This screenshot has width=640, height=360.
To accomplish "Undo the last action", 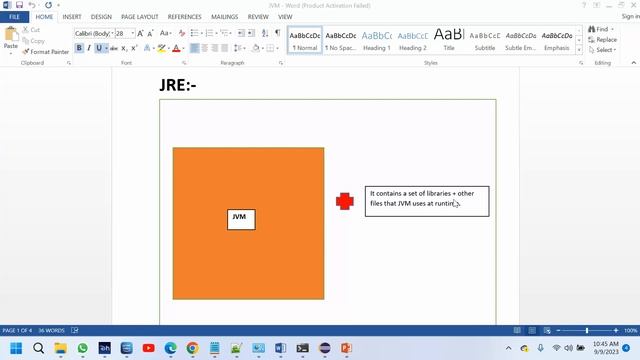I will tap(31, 5).
